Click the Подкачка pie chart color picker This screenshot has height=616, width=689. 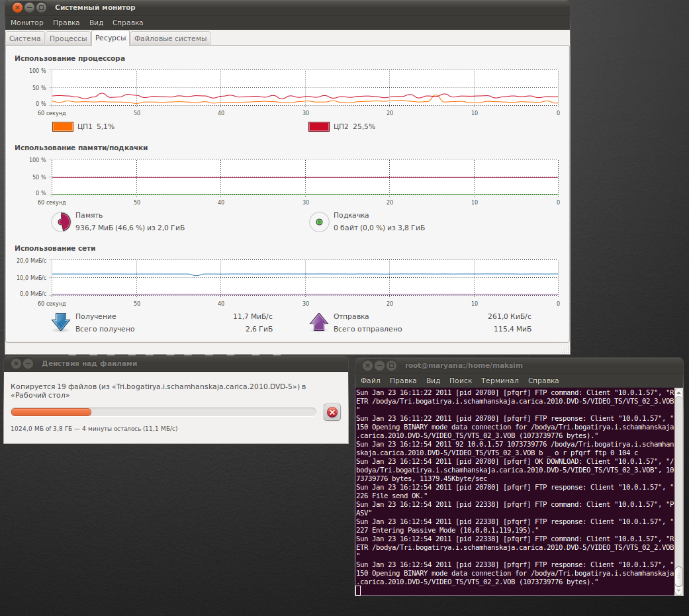coord(320,222)
